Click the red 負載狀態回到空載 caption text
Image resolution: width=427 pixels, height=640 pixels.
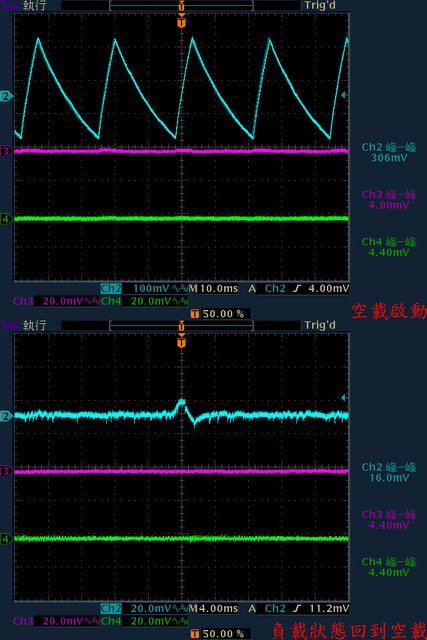click(349, 631)
